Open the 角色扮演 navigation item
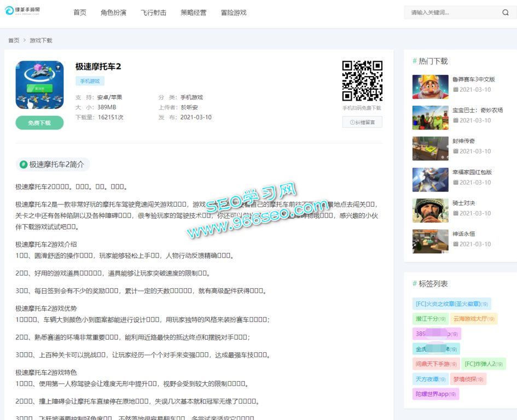Image resolution: width=517 pixels, height=420 pixels. (x=113, y=13)
